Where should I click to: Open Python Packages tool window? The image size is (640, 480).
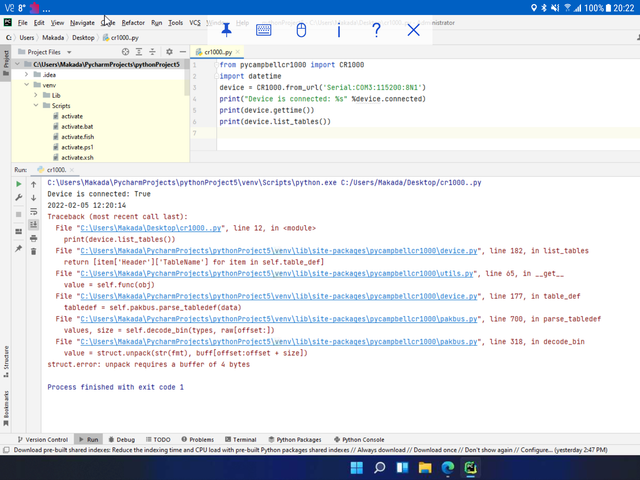(295, 440)
